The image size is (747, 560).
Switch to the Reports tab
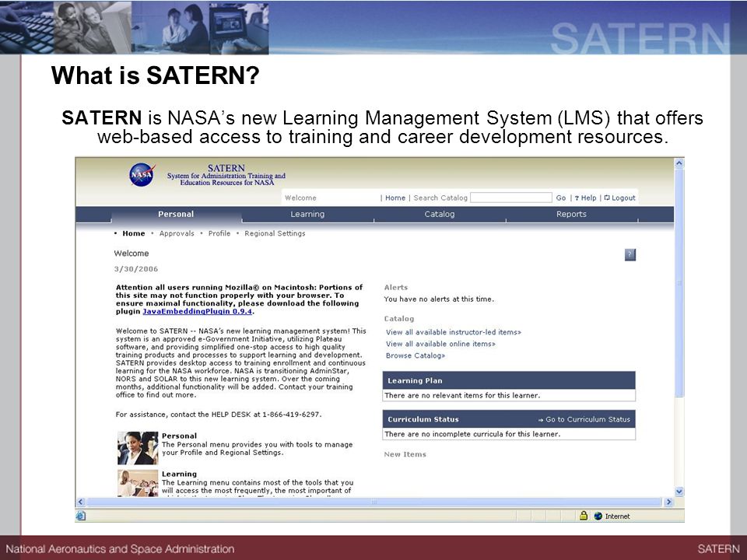(x=571, y=215)
